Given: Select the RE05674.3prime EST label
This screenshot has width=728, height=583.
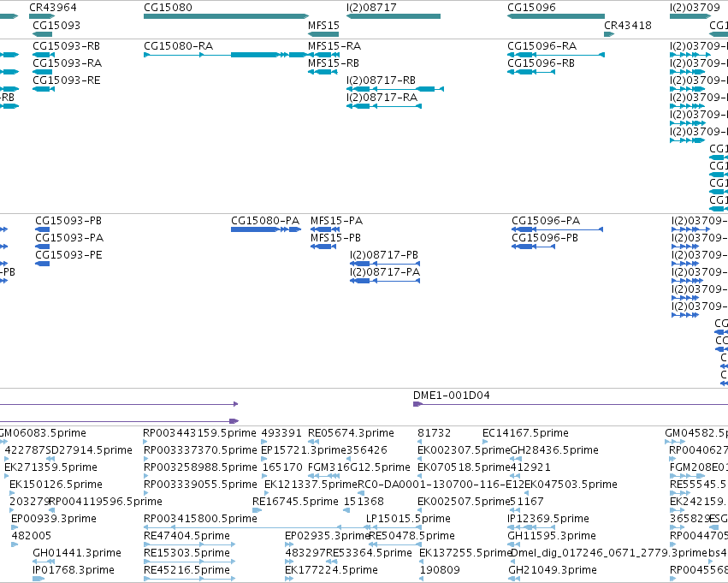Looking at the screenshot, I should click(351, 433).
